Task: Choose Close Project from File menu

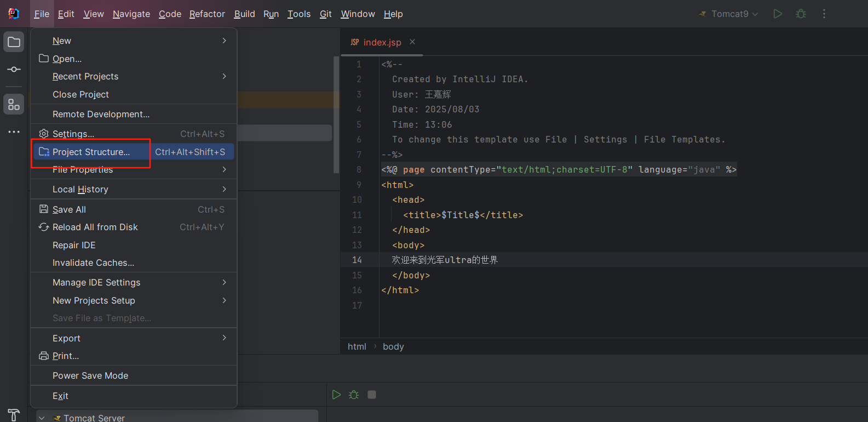Action: 134,94
